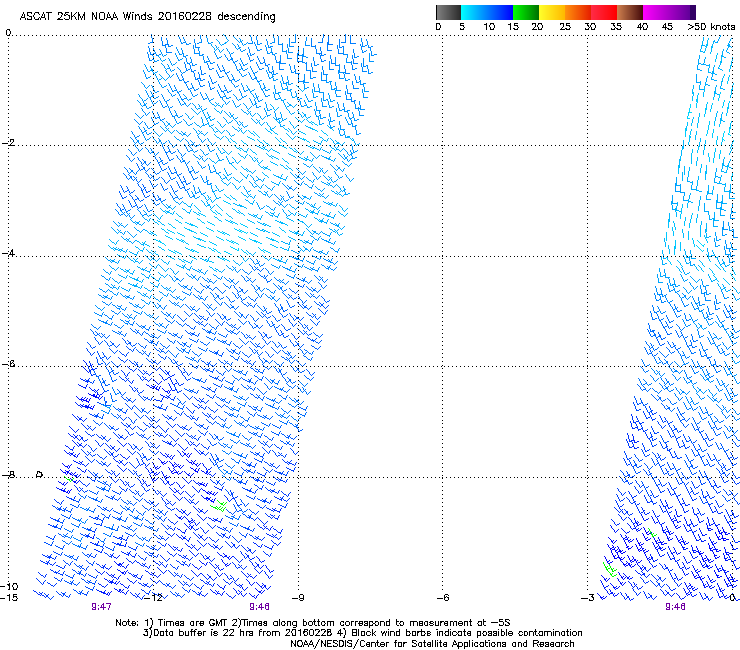Click the title text 'ASCAT 25KM NOAA Winds 20160228 descending'

coord(147,16)
